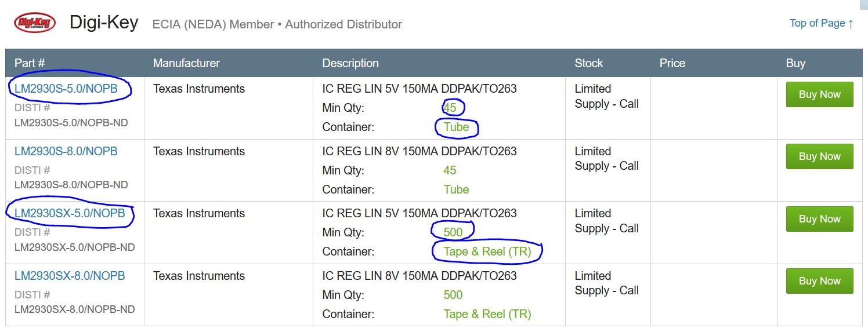The image size is (868, 332).
Task: Open LM2930S-8.0/NOPB part link
Action: 66,151
